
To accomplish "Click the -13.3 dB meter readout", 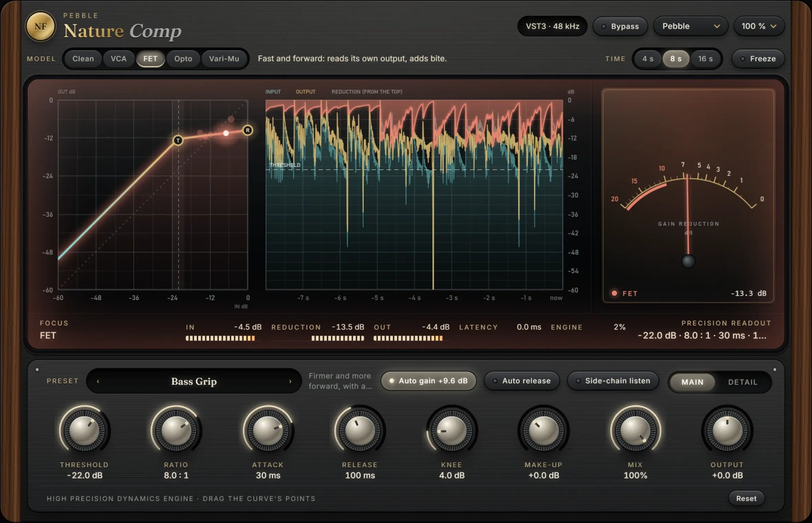I will click(749, 293).
